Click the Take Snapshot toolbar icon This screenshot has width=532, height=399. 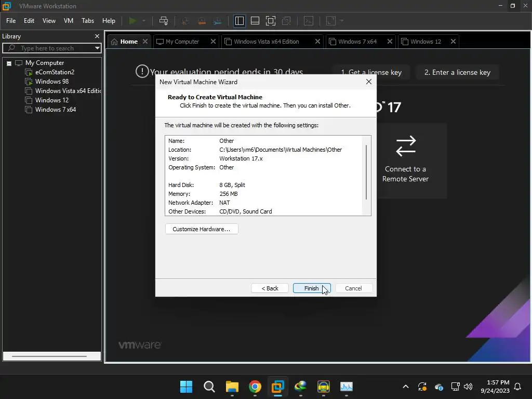point(185,21)
